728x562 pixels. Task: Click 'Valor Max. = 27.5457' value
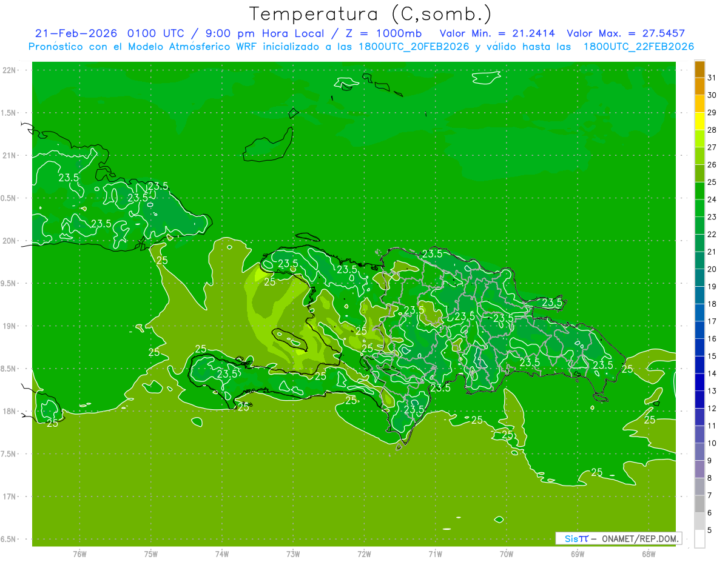click(x=625, y=33)
